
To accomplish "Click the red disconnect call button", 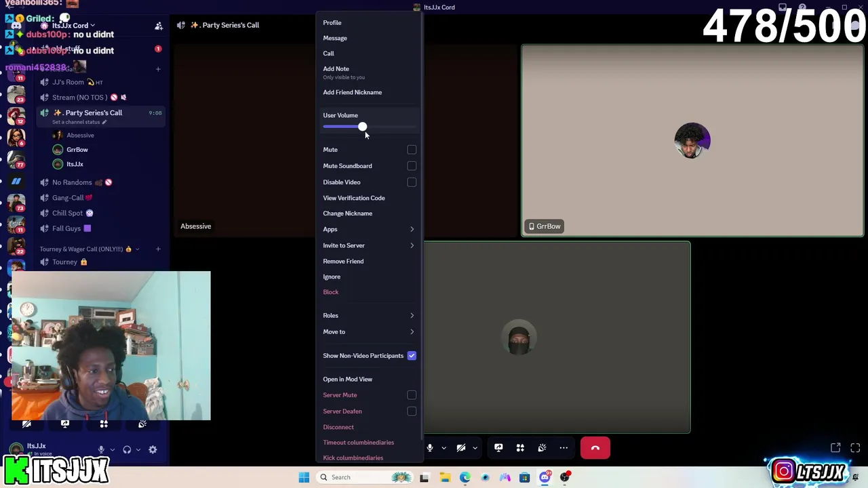I will point(595,448).
